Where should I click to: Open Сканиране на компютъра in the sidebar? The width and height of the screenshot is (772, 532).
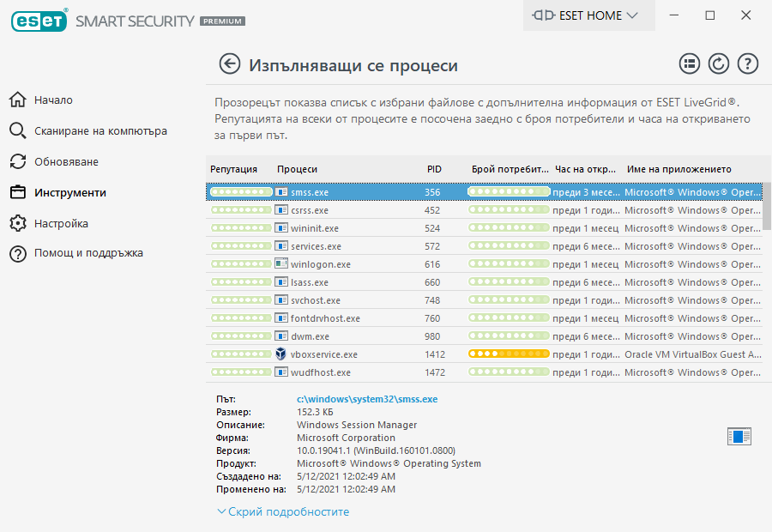100,131
